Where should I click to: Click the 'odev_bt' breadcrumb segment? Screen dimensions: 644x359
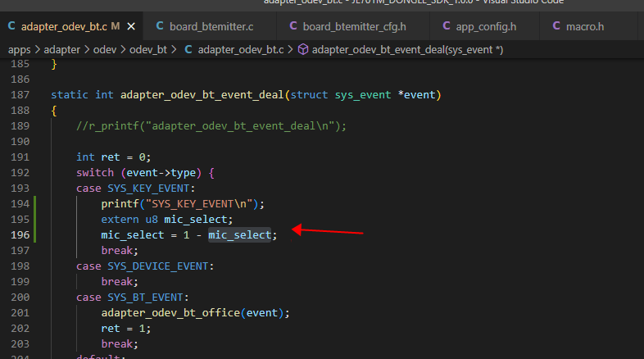tap(148, 50)
